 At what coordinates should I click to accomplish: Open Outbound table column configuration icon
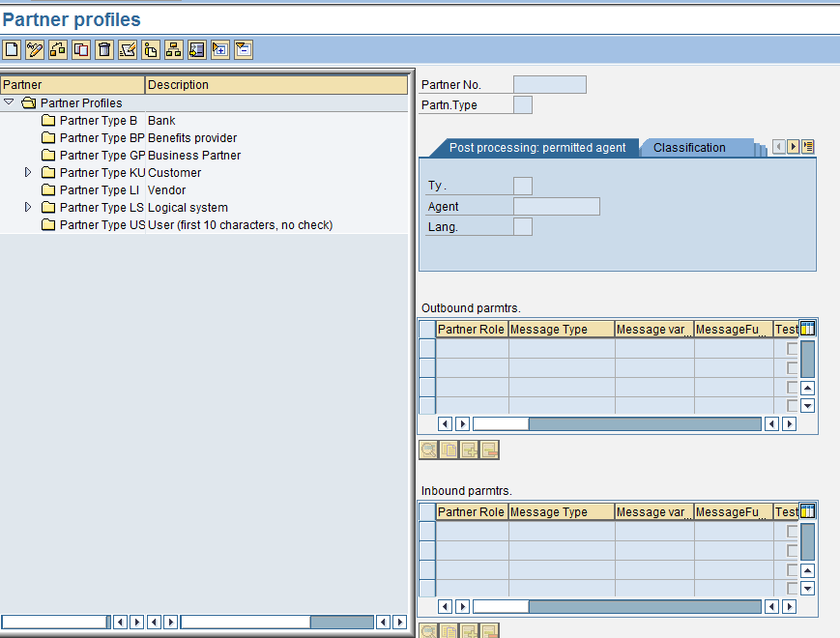click(808, 329)
